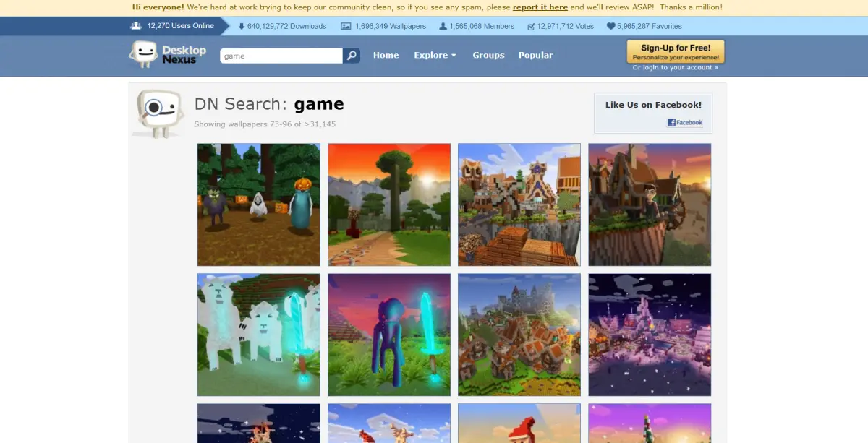Image resolution: width=868 pixels, height=443 pixels.
Task: Click the 'DN Search: game' heading
Action: (x=269, y=104)
